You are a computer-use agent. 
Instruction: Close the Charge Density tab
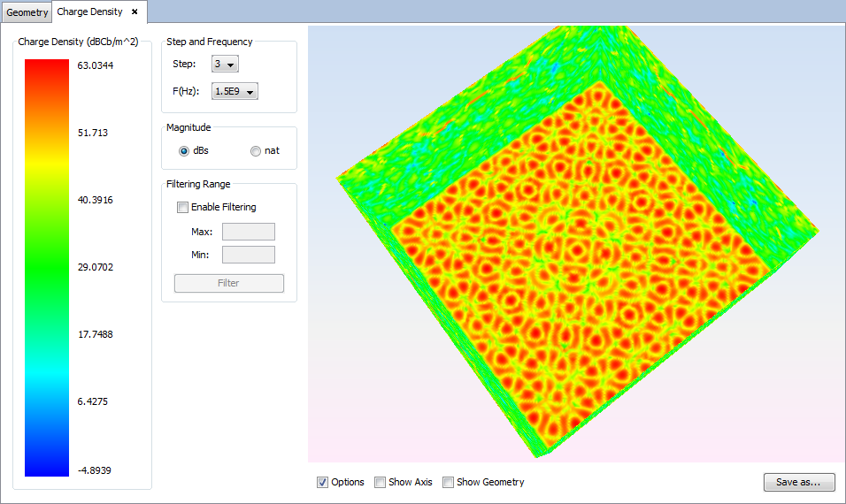click(x=135, y=12)
